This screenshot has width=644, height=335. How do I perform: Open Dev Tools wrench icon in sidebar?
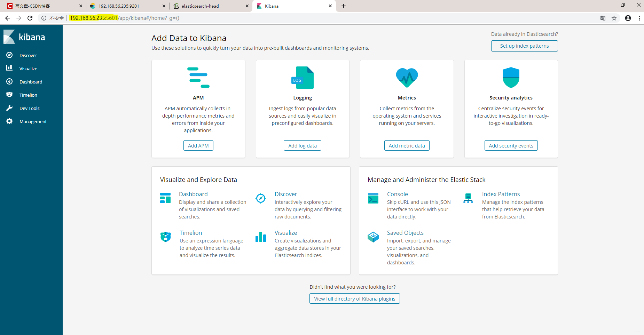(x=9, y=108)
